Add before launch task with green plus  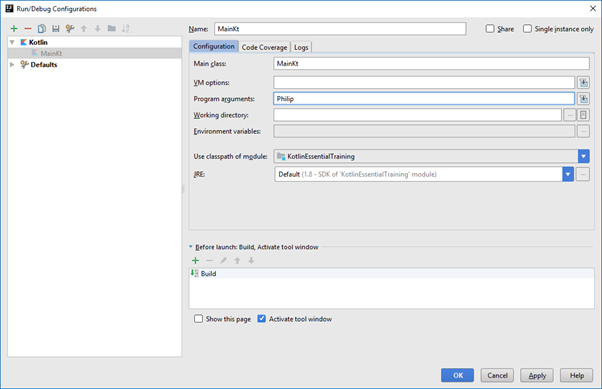click(x=195, y=261)
